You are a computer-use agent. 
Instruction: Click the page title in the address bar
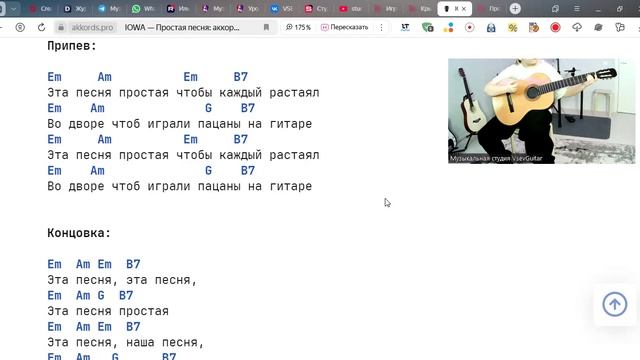[182, 27]
